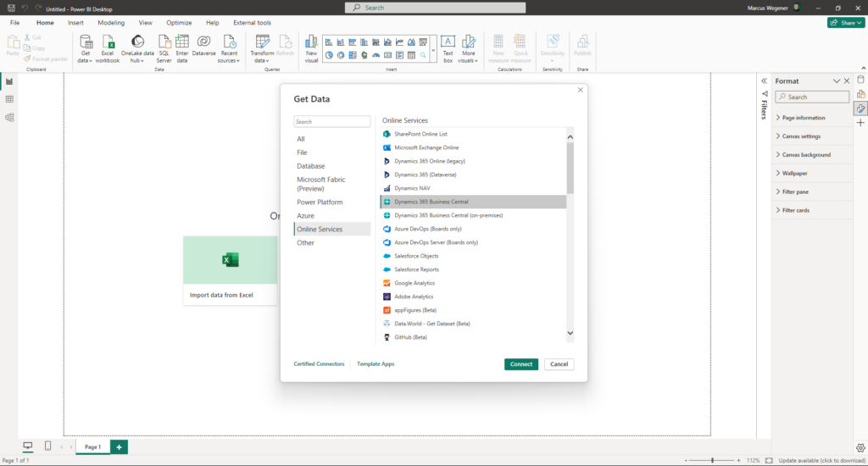Viewport: 868px width, 466px height.
Task: Switch to Model view in left sidebar
Action: pos(9,117)
